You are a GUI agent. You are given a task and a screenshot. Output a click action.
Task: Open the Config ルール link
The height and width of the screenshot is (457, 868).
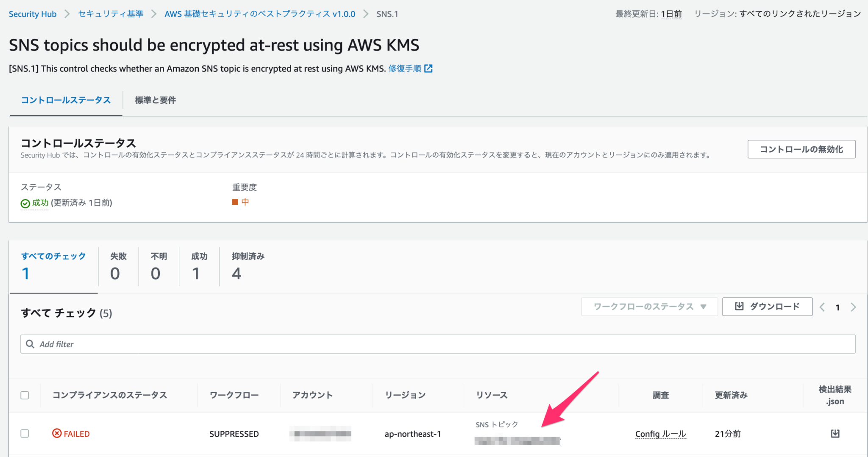click(660, 433)
